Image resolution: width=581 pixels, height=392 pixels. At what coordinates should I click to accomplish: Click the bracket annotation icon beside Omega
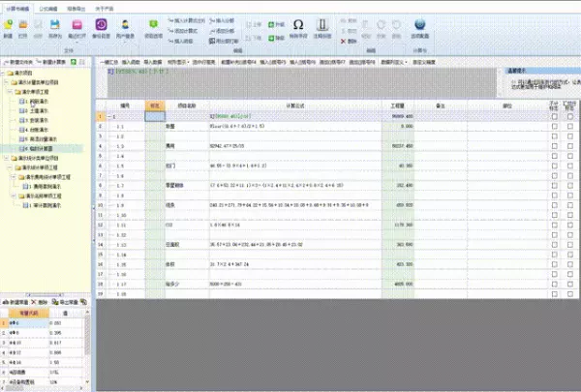pos(322,25)
